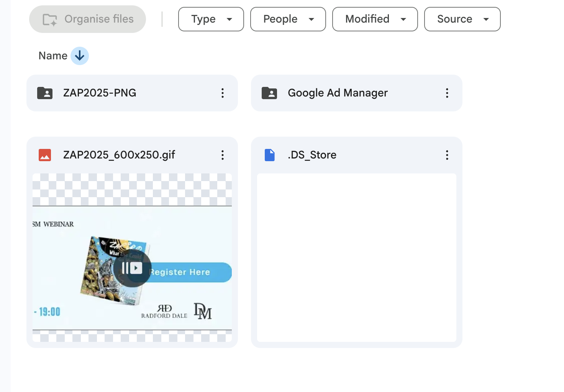Click the Organise files button
Screen dimensions: 564x392
pyautogui.click(x=88, y=19)
